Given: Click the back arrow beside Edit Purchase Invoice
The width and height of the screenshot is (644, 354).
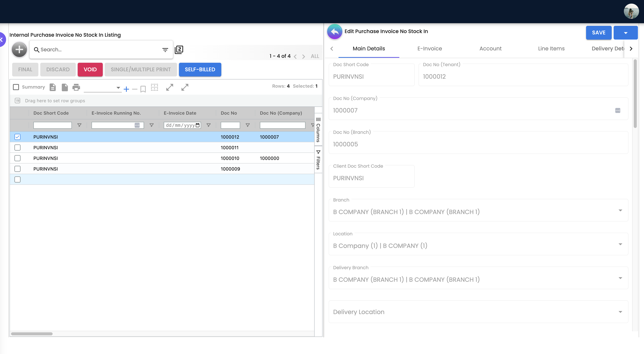Looking at the screenshot, I should coord(335,32).
